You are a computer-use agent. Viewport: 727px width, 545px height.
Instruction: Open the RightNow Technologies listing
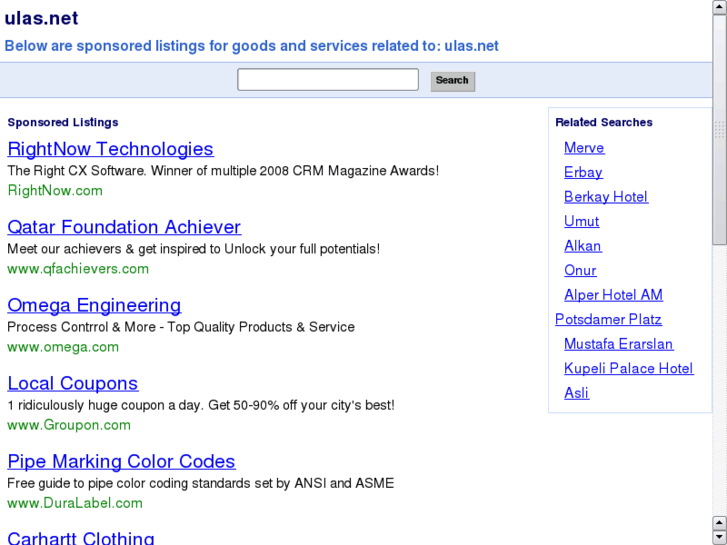pyautogui.click(x=110, y=149)
